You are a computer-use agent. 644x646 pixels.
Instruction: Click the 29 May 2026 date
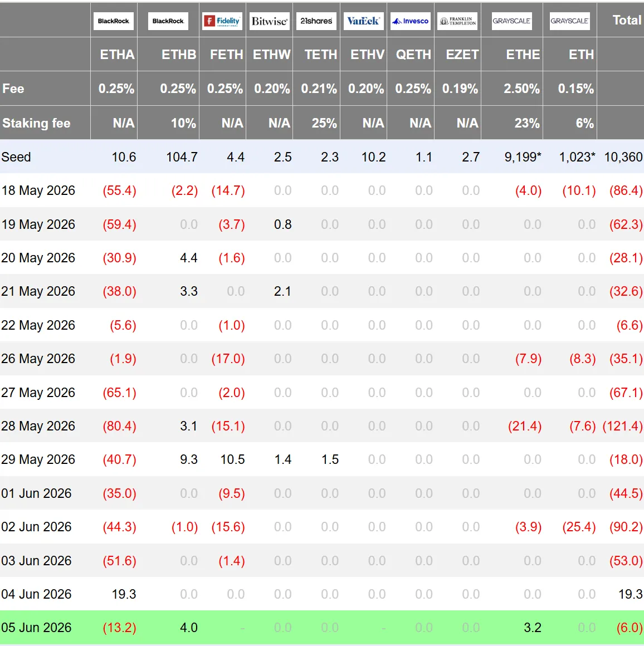point(38,459)
